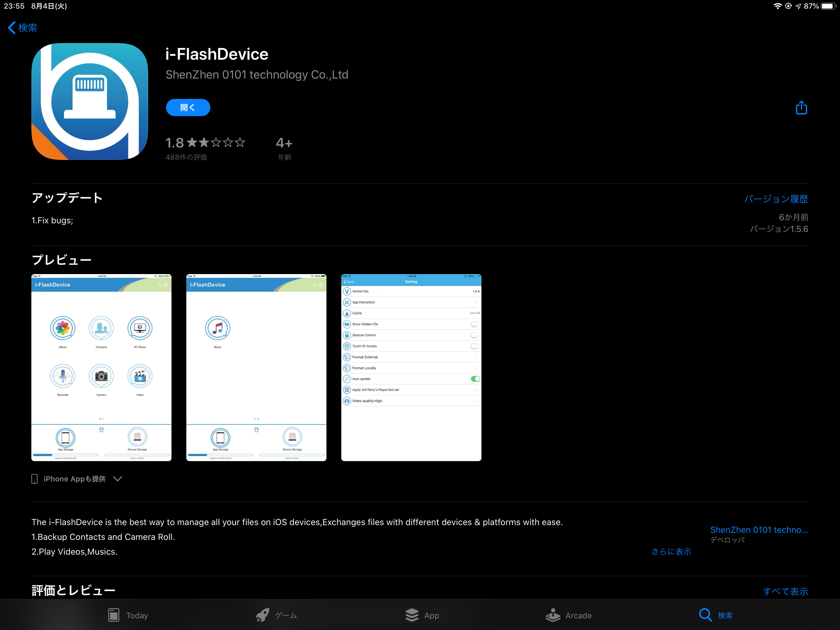Open first preview screenshot with Album icons
Image resolution: width=840 pixels, height=630 pixels.
101,367
